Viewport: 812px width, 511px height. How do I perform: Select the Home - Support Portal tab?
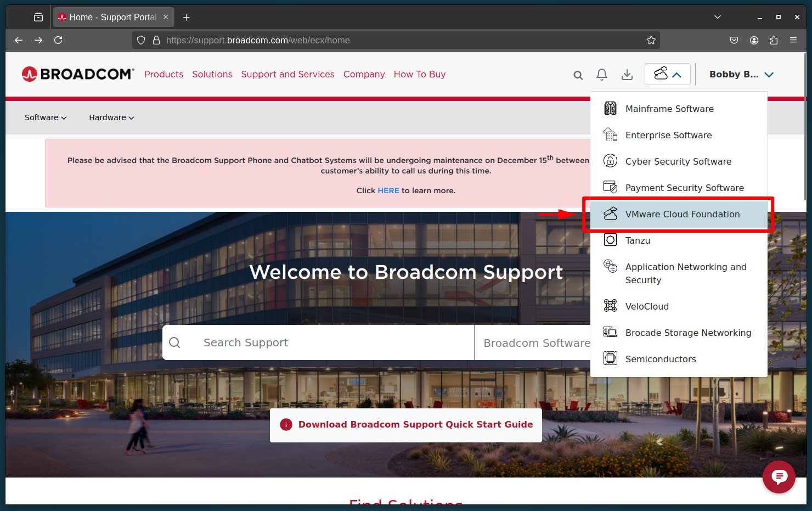tap(114, 17)
